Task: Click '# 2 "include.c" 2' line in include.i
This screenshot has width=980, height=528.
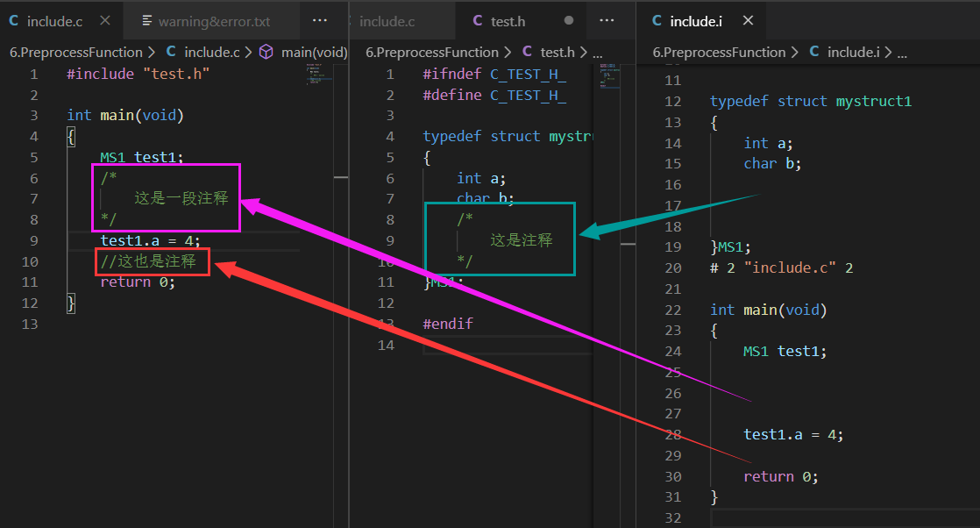Action: 781,268
